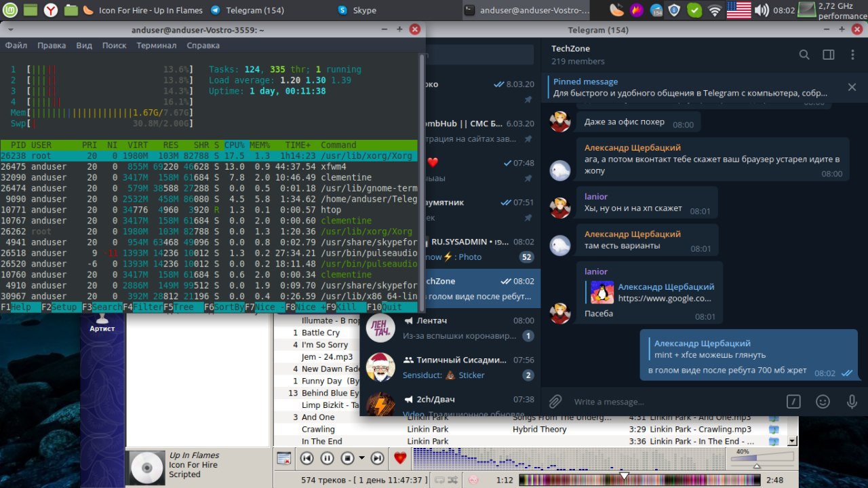
Task: Open the TechZone chat options menu
Action: tap(852, 55)
